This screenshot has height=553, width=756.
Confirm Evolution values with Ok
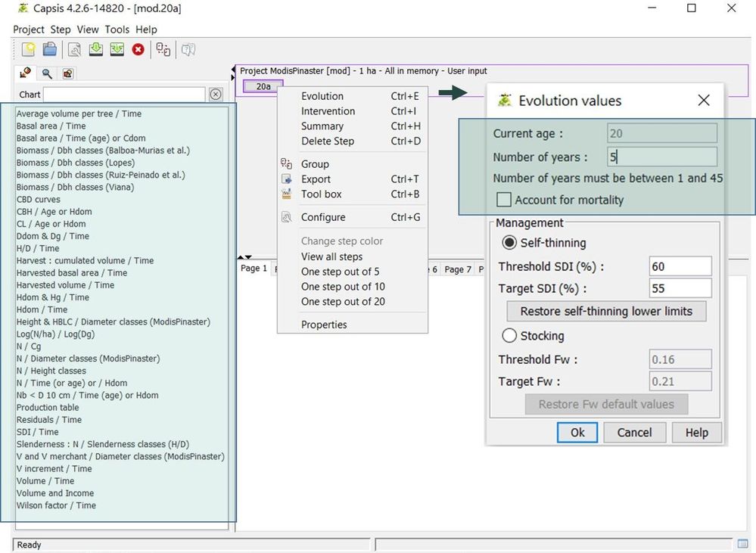pyautogui.click(x=577, y=433)
